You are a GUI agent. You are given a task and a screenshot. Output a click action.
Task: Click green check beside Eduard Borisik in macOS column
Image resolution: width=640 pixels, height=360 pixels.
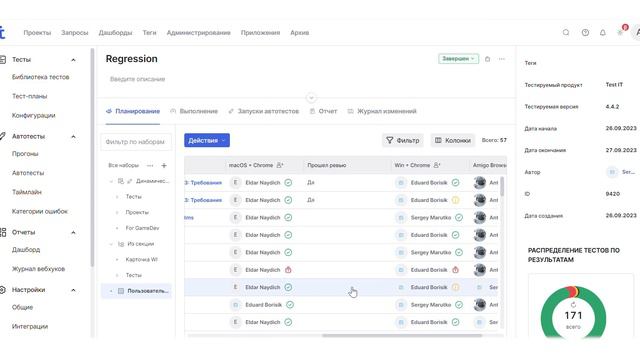point(290,305)
